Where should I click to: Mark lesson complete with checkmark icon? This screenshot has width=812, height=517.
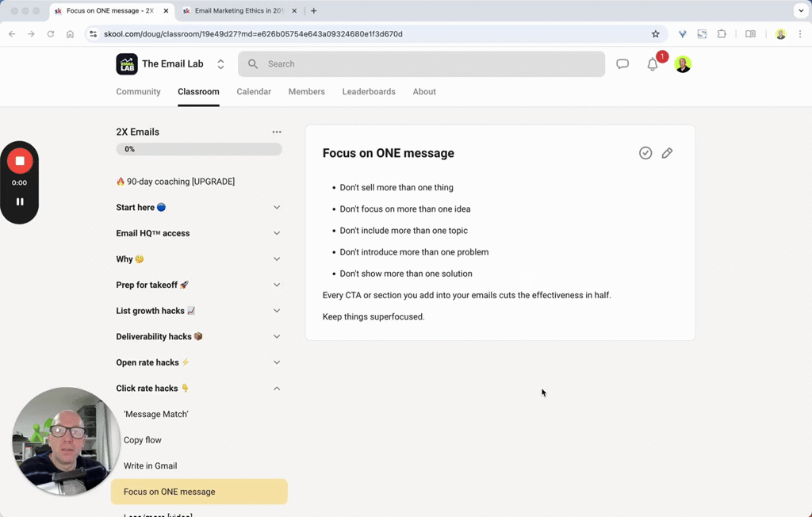[x=645, y=153]
